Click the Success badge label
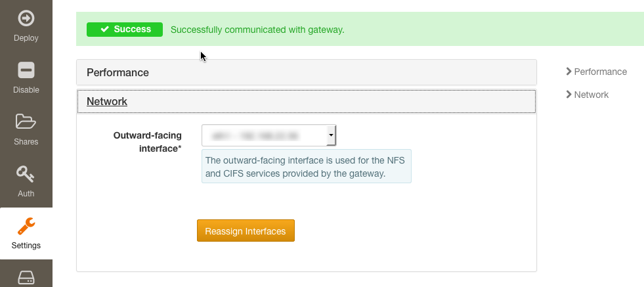Viewport: 644px width, 287px height. click(125, 29)
